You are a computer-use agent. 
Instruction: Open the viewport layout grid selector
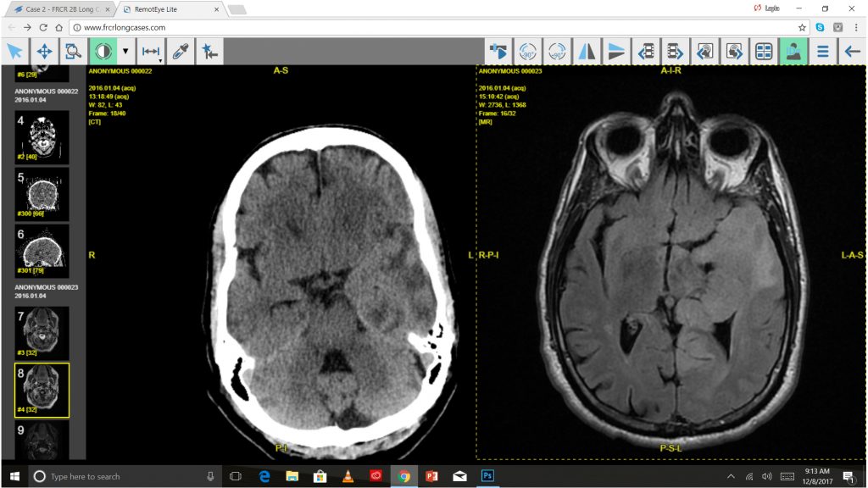764,52
